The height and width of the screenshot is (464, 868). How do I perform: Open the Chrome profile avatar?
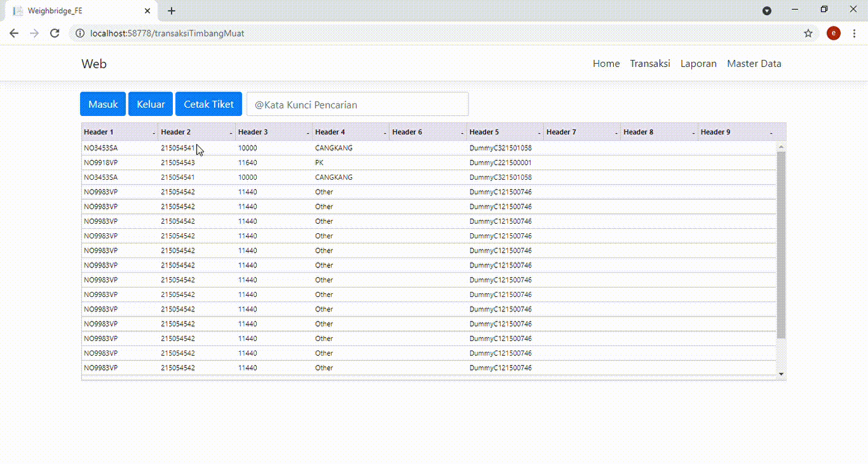833,33
